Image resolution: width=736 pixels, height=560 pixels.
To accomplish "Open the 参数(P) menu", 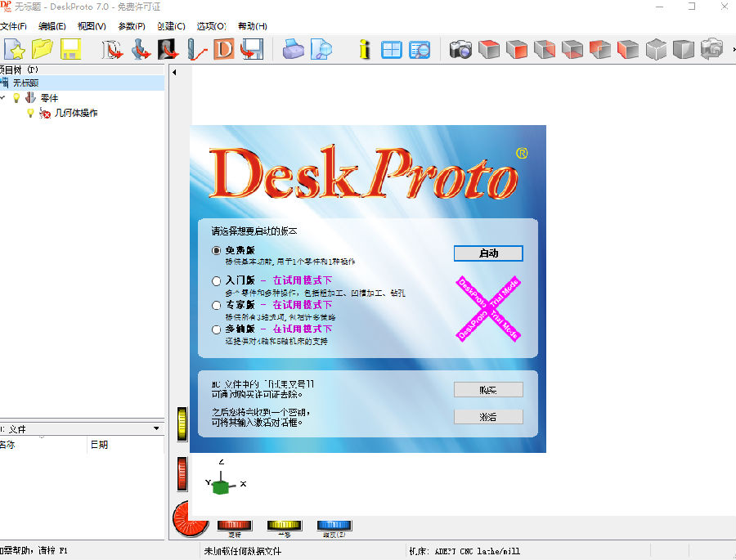I will [x=132, y=26].
